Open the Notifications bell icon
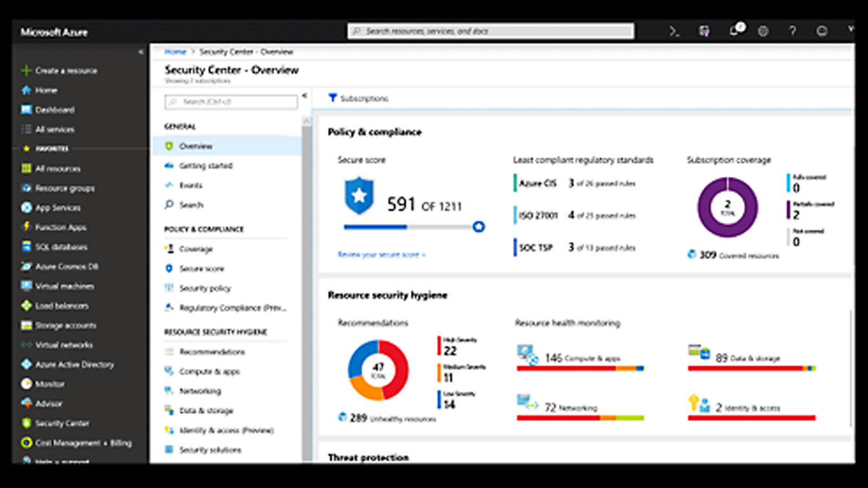Screen dimensions: 868x488 coord(735,31)
